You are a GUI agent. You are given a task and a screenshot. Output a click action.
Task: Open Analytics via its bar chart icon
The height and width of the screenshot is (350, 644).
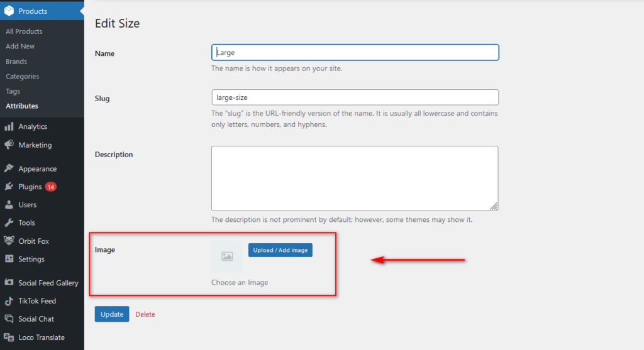(9, 127)
